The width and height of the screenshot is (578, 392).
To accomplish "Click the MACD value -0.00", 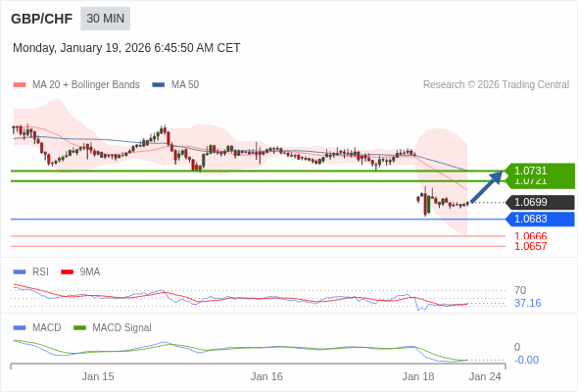I will click(x=526, y=360).
